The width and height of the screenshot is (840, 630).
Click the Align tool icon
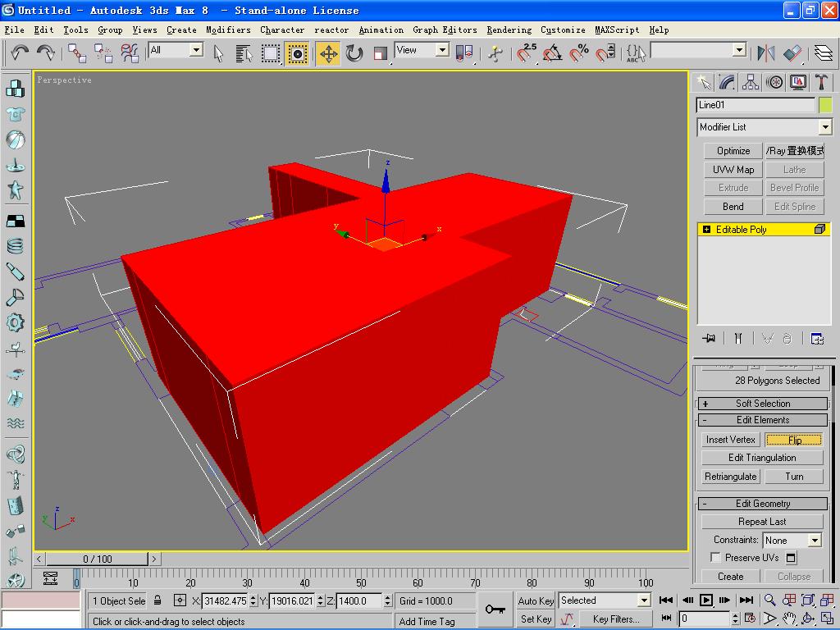pos(792,53)
